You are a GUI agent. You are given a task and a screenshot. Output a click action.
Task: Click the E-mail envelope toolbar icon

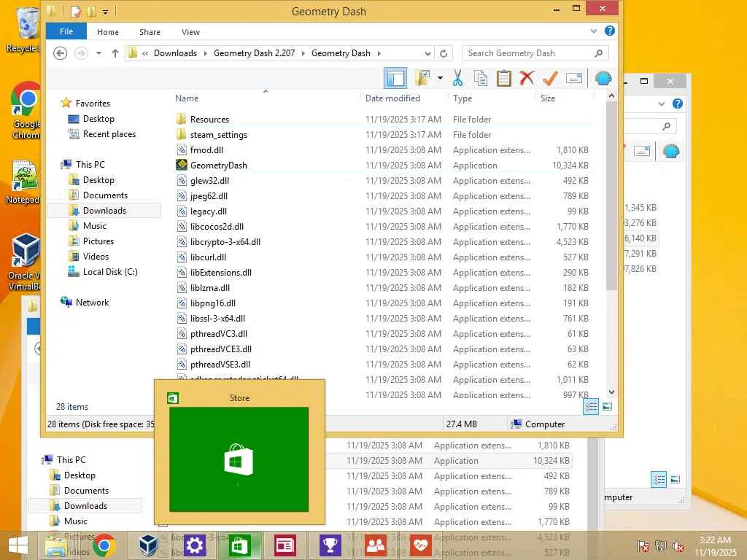coord(573,78)
